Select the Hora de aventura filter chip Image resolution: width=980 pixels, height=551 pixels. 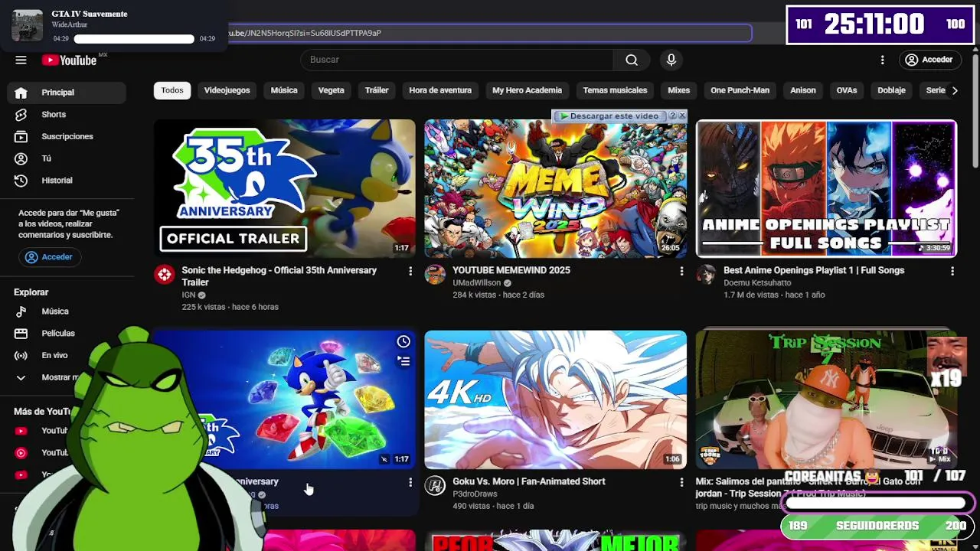440,90
